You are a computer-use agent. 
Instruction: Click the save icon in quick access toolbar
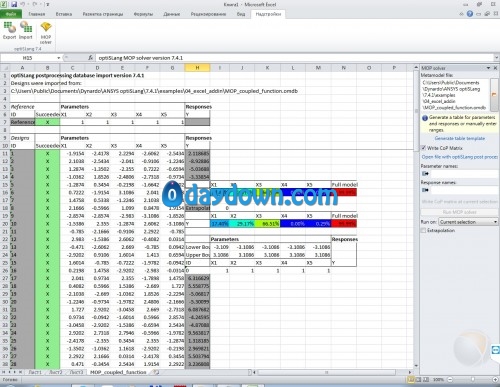14,4
